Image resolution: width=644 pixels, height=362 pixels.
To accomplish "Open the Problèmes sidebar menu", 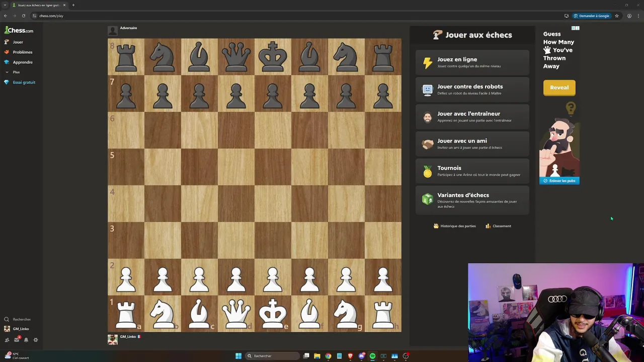I will coord(18,52).
